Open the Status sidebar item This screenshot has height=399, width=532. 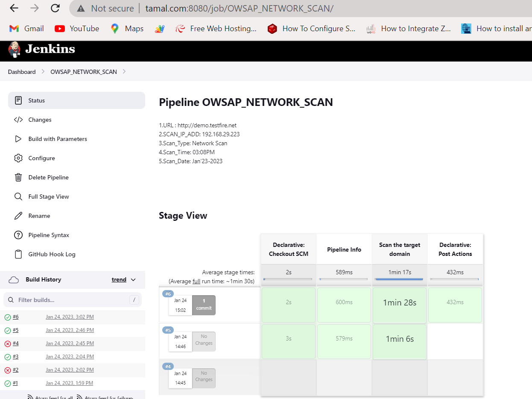(36, 100)
